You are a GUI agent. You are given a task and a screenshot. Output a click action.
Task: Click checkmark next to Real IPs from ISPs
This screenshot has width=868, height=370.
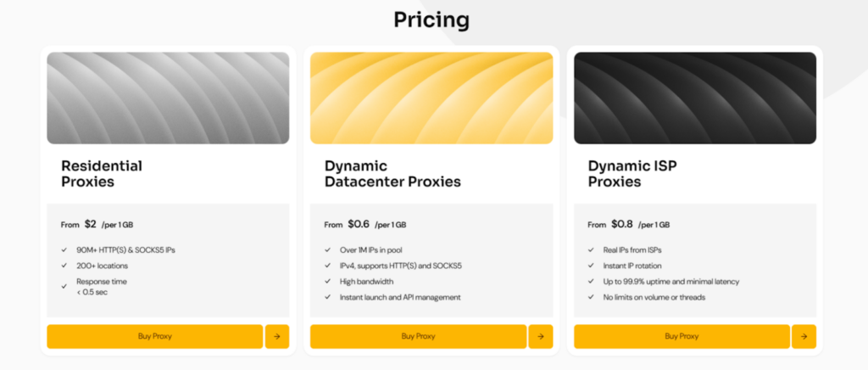[592, 250]
